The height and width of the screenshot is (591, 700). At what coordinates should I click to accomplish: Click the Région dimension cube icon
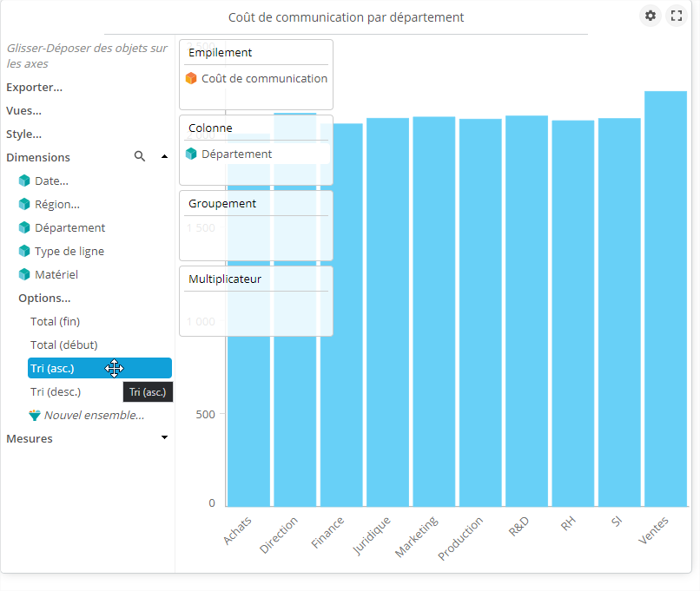[24, 204]
